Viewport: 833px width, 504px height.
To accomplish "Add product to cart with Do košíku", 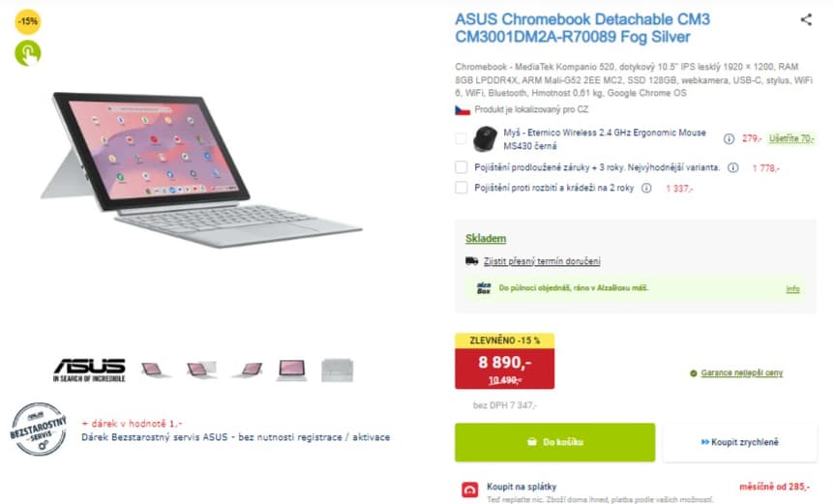I will click(554, 442).
